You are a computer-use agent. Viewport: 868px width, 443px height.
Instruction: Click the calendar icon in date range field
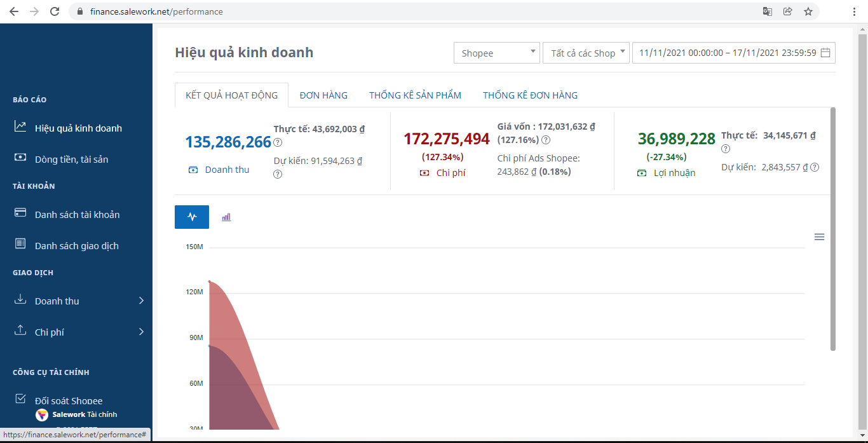click(x=825, y=53)
